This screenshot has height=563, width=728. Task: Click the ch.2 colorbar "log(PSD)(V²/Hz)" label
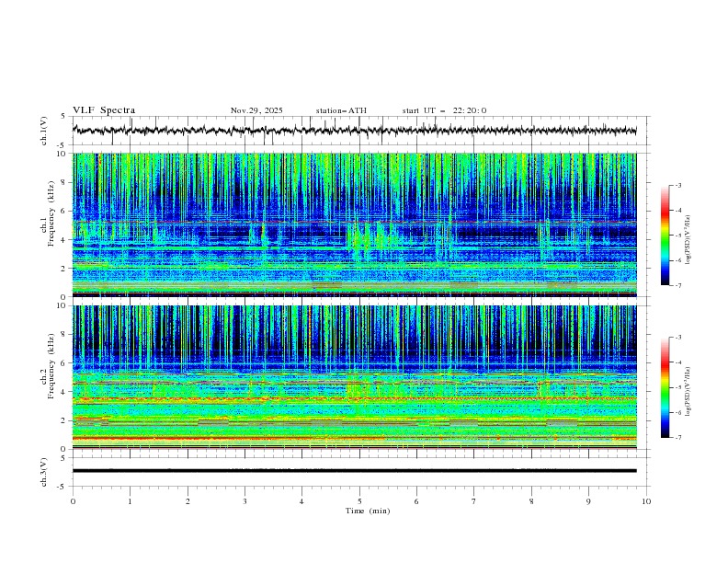(x=688, y=392)
